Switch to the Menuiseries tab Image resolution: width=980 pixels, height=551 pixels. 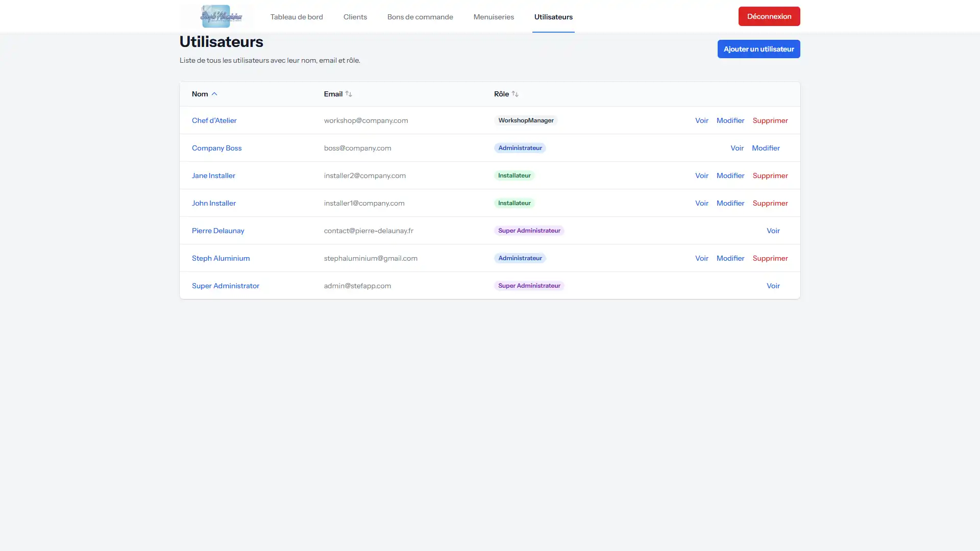tap(494, 17)
